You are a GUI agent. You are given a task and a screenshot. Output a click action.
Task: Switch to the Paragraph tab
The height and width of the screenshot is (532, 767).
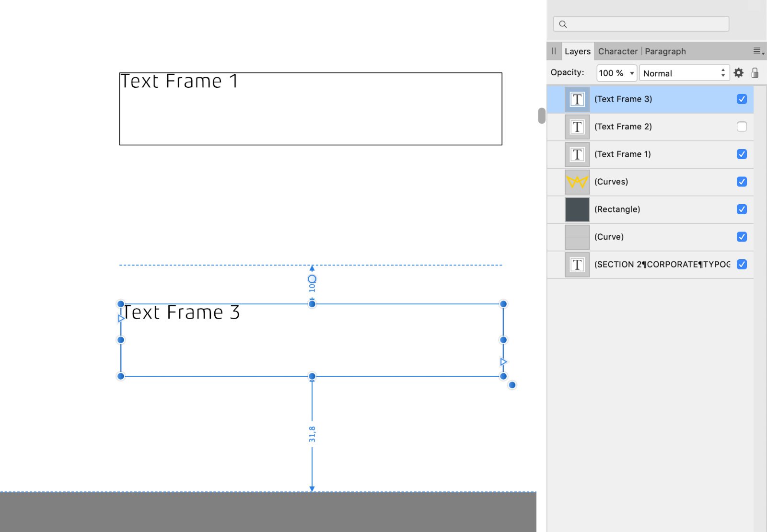(665, 51)
